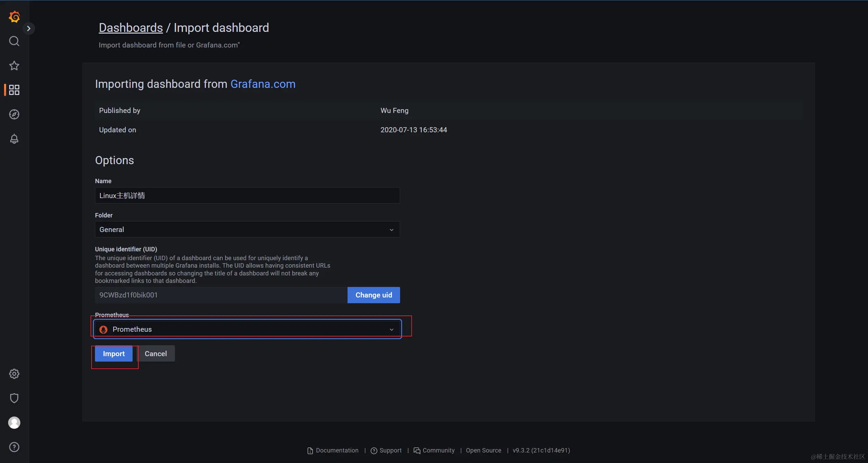Open the Prometheus data source dropdown
Image resolution: width=868 pixels, height=463 pixels.
pos(247,329)
